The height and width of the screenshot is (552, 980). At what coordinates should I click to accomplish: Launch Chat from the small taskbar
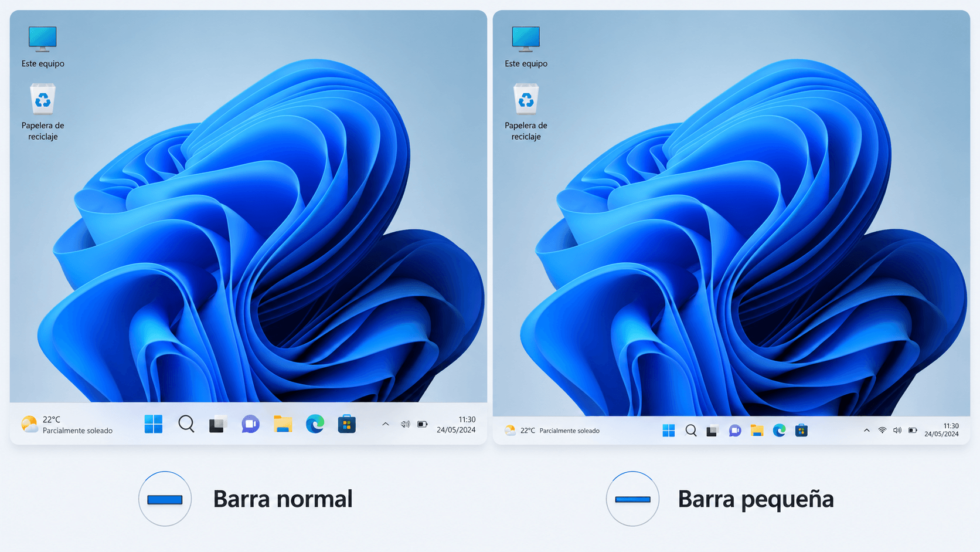pyautogui.click(x=735, y=431)
